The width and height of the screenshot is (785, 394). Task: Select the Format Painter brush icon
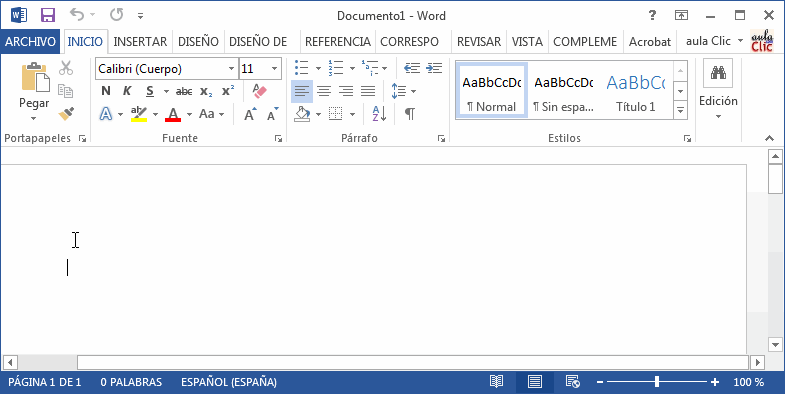pos(66,114)
